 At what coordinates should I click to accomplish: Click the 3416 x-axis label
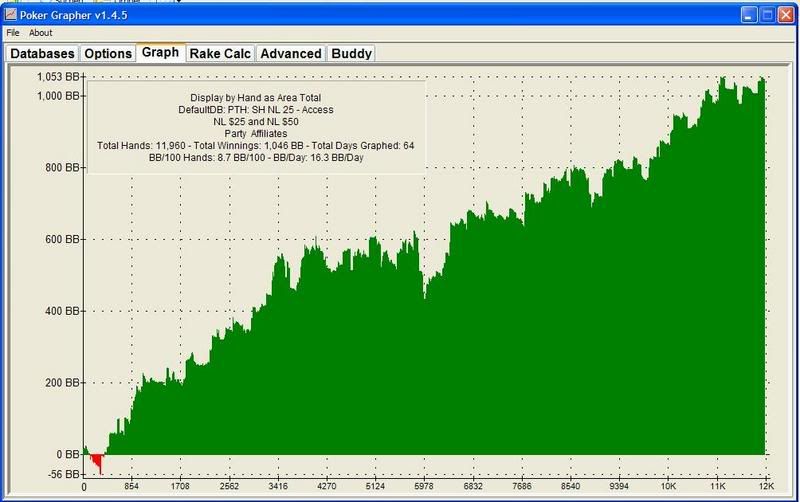[x=278, y=486]
